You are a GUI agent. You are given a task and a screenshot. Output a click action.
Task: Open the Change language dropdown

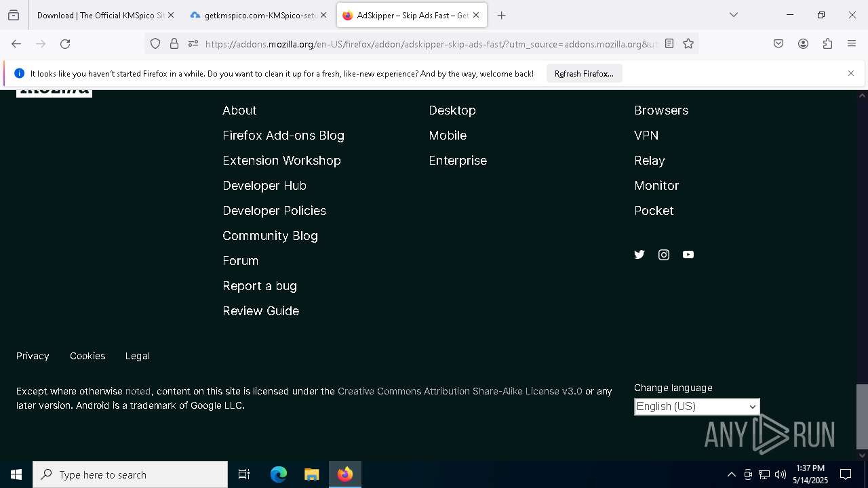point(697,406)
